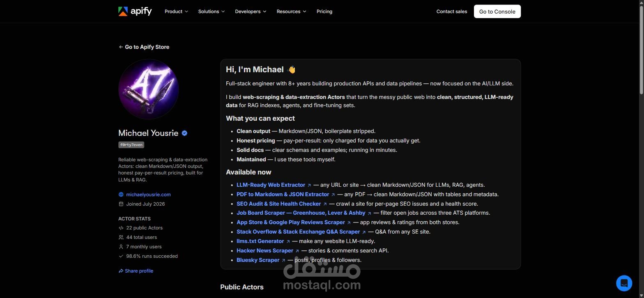
Task: Click the users icon beside 44 total users
Action: [121, 237]
